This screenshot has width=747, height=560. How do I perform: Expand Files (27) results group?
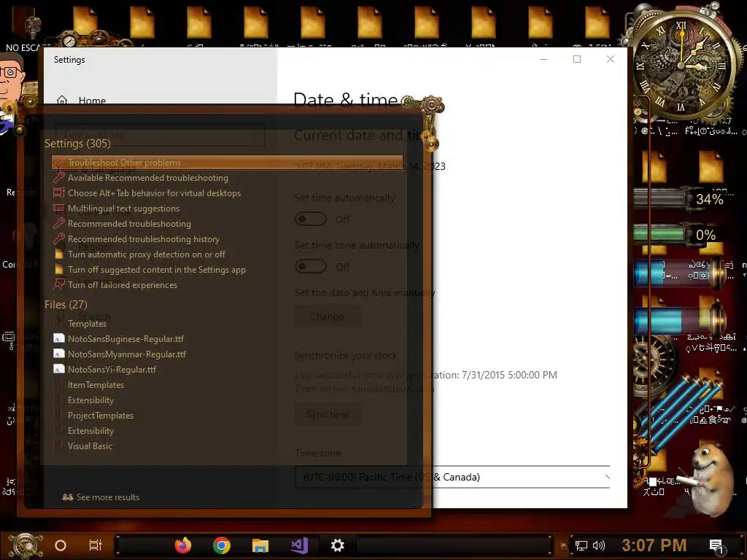[x=66, y=304]
